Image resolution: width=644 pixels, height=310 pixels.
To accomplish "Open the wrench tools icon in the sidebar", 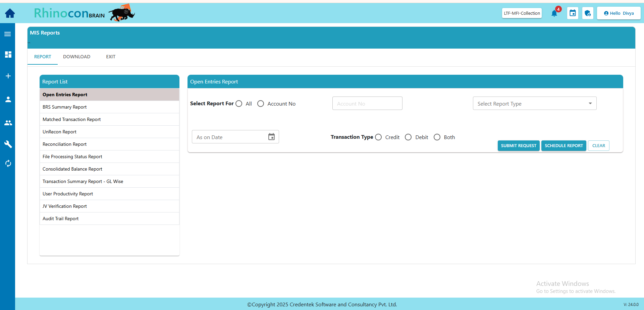I will (x=8, y=144).
